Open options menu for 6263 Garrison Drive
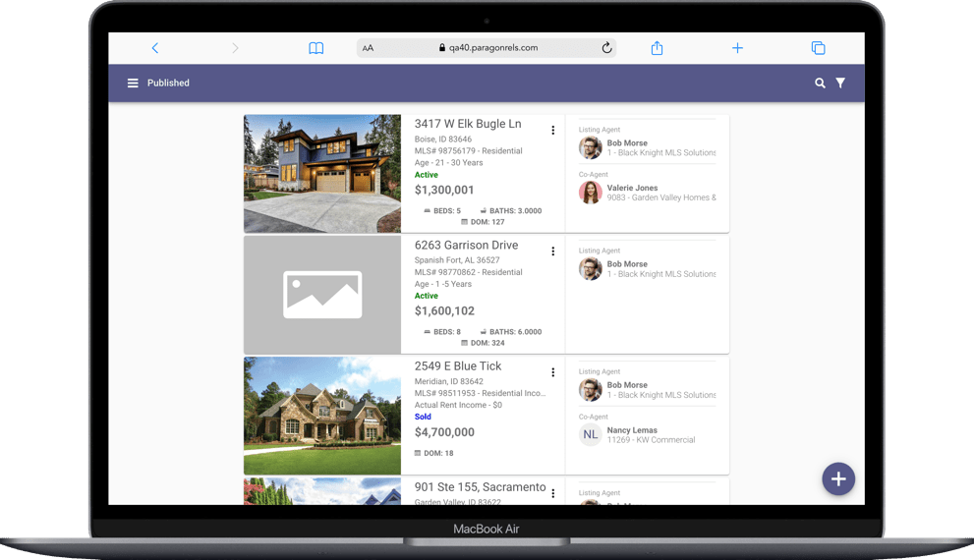Image resolution: width=974 pixels, height=560 pixels. tap(552, 252)
